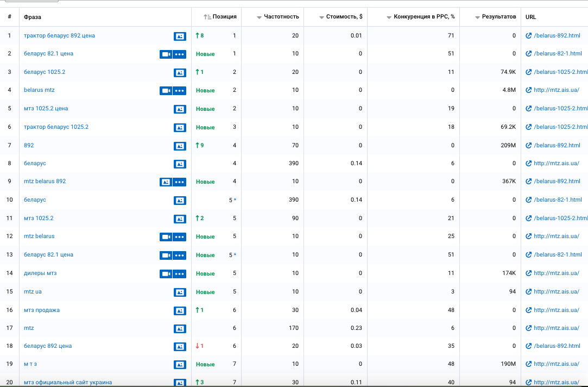The image size is (588, 387).
Task: Open three-dots icon in "mtz belarus 892" row
Action: click(180, 182)
